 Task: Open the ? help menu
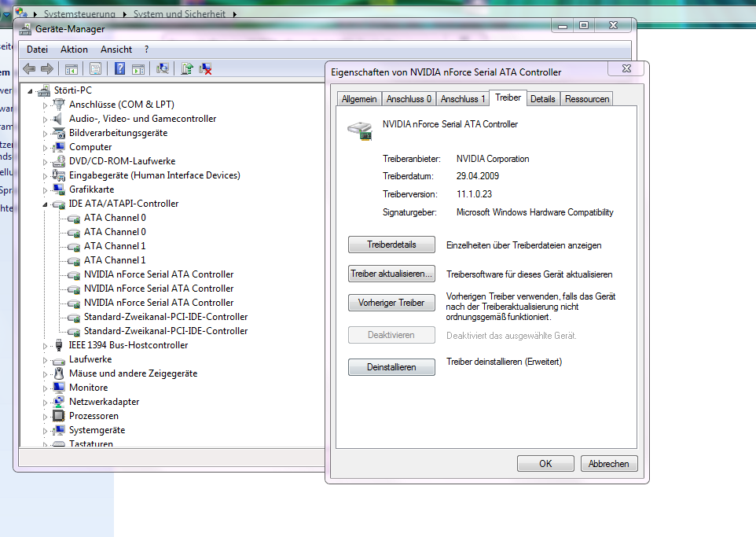click(147, 50)
